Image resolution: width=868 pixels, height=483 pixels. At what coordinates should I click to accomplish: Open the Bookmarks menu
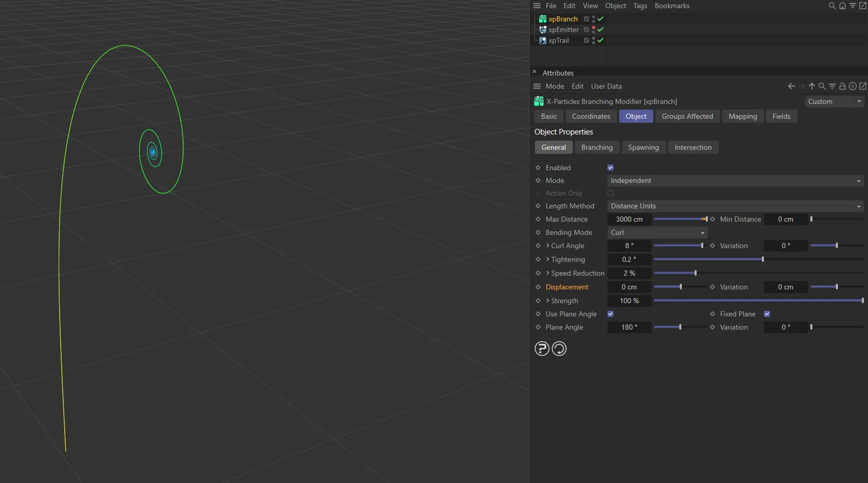pyautogui.click(x=672, y=6)
